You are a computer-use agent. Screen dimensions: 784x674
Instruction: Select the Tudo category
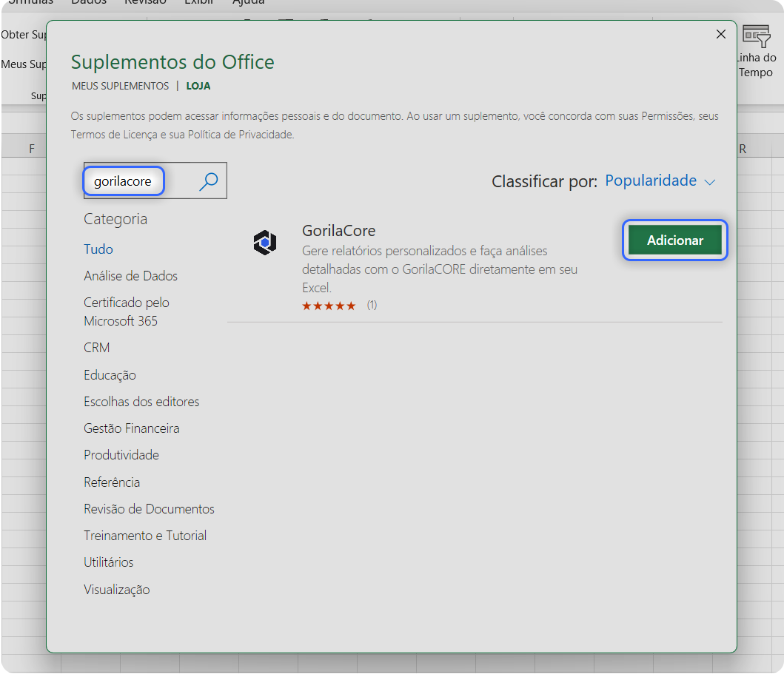98,249
